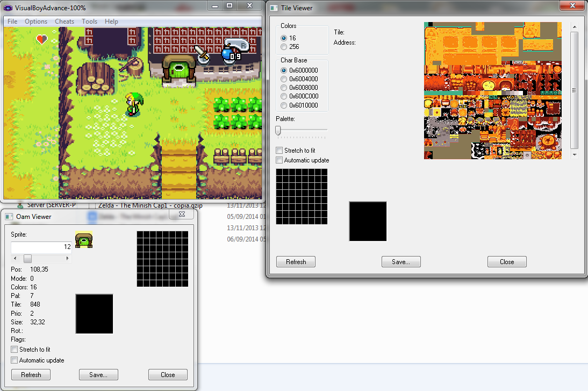Open the Cheats menu
588x391 pixels.
point(64,22)
